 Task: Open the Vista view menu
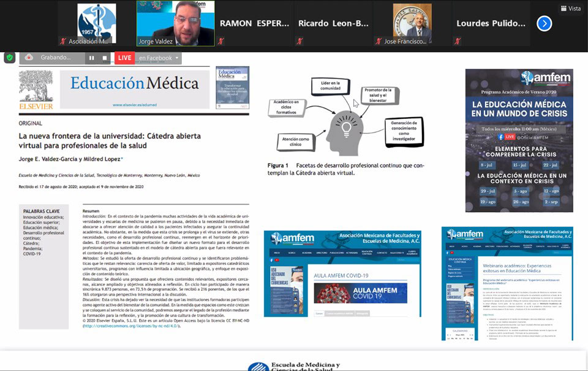point(570,9)
